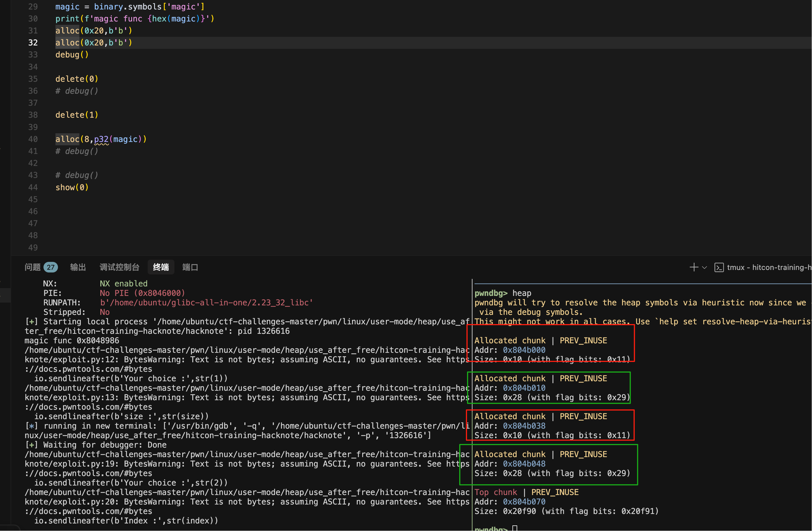Image resolution: width=812 pixels, height=531 pixels.
Task: Open the 端口 (Ports) tab
Action: [190, 267]
